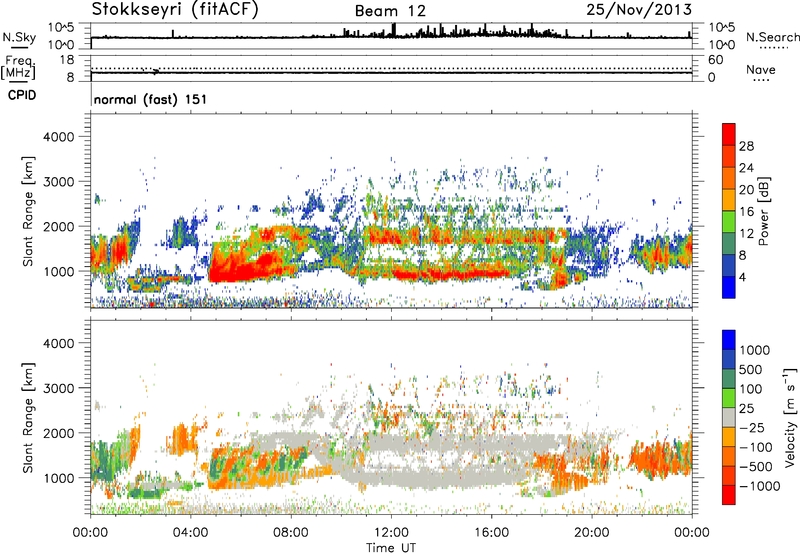Click the date '25/Nov/2013'
Screen dimensions: 800x554
click(x=639, y=10)
